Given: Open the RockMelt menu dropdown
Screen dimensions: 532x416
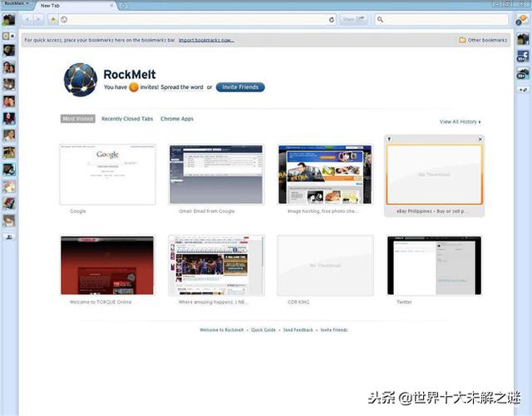Looking at the screenshot, I should click(x=16, y=4).
